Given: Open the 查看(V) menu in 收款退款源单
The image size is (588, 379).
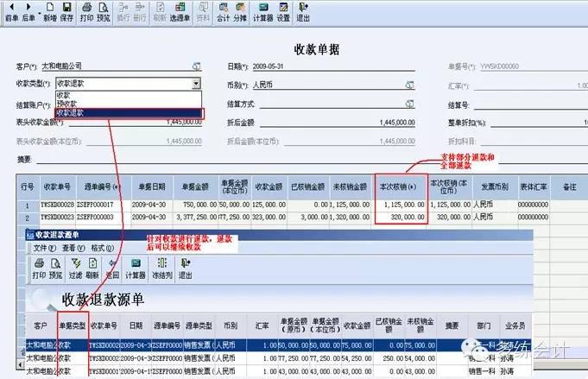Looking at the screenshot, I should (x=73, y=248).
